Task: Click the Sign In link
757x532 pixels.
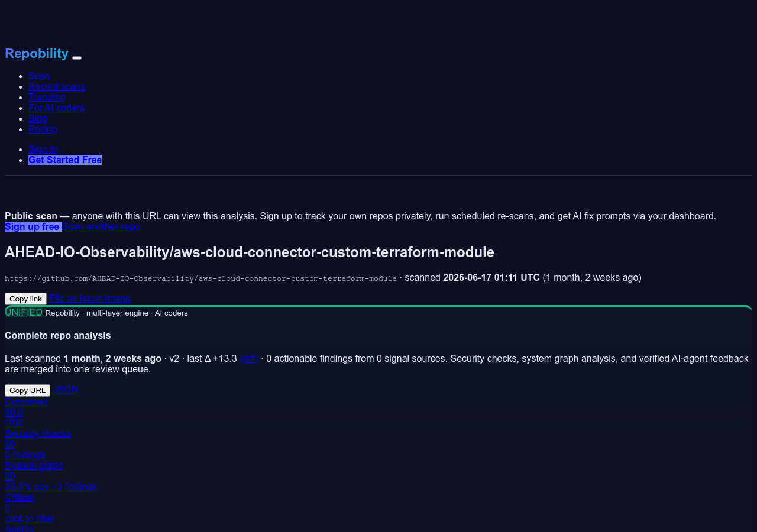Action: (x=43, y=149)
